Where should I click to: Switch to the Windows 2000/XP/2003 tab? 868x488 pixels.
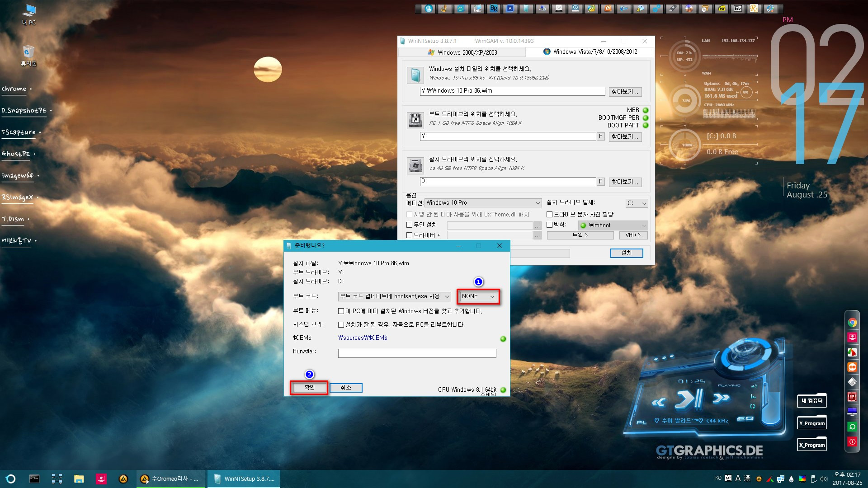(462, 52)
